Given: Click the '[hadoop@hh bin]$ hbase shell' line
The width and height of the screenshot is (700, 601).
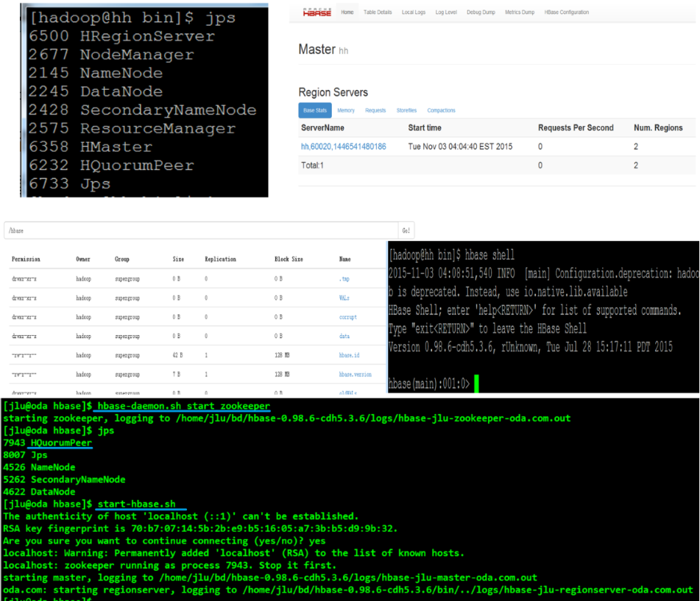Looking at the screenshot, I should (x=452, y=255).
